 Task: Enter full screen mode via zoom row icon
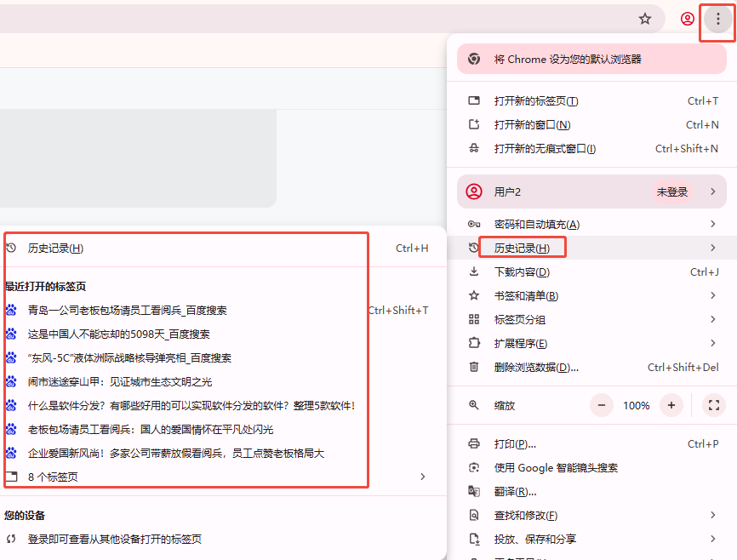714,405
